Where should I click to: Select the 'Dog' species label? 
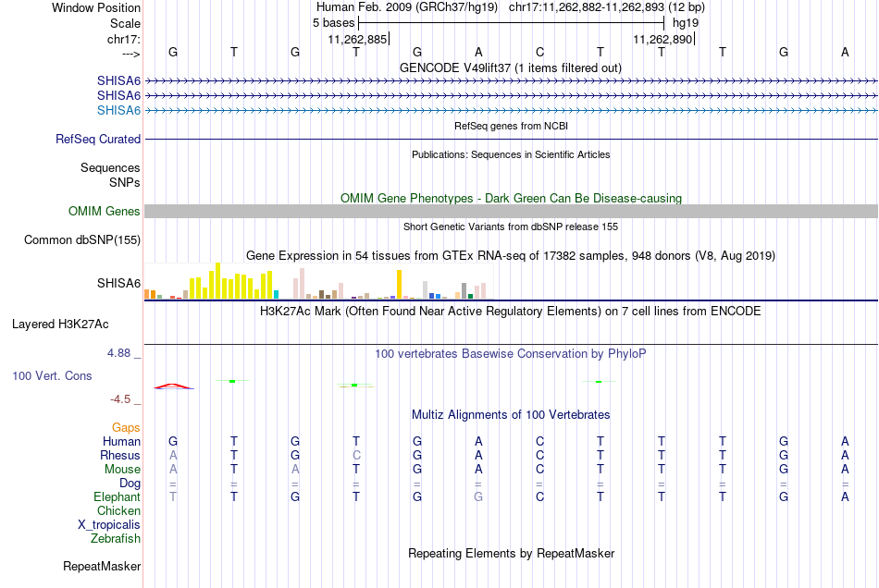130,484
